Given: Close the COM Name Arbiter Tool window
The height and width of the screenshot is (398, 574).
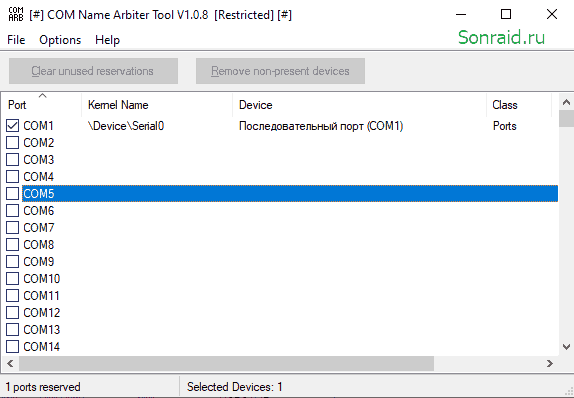Looking at the screenshot, I should click(x=552, y=14).
